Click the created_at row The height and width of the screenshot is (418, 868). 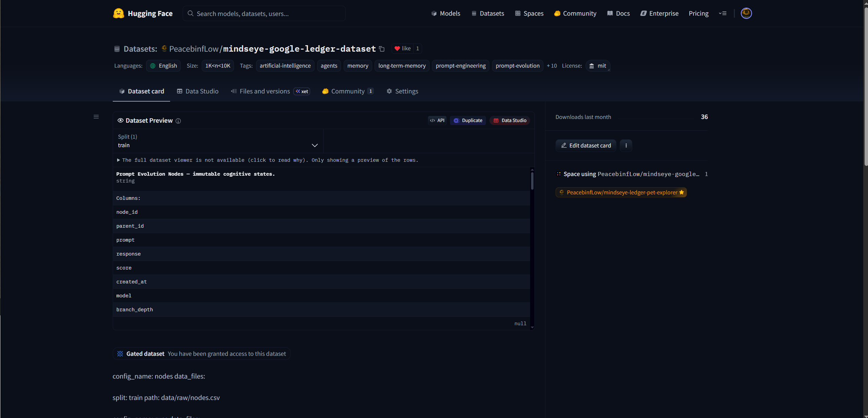click(x=321, y=282)
